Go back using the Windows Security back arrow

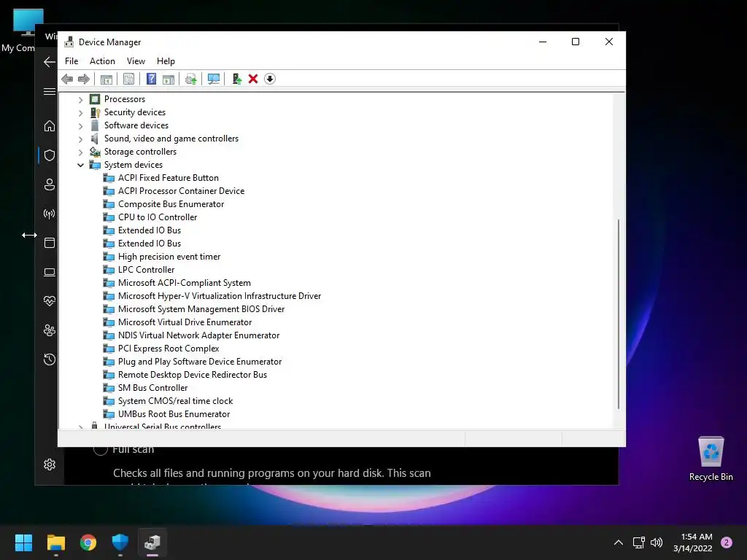[x=50, y=62]
